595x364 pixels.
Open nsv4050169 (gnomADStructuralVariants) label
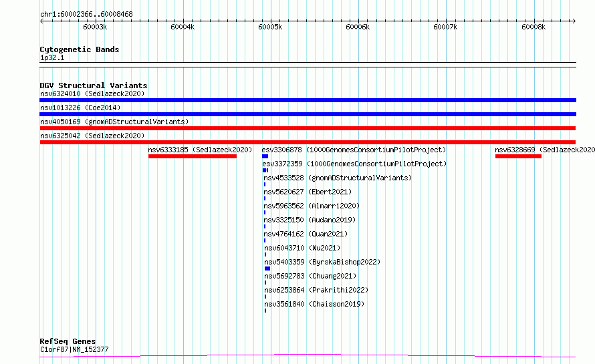(x=114, y=122)
